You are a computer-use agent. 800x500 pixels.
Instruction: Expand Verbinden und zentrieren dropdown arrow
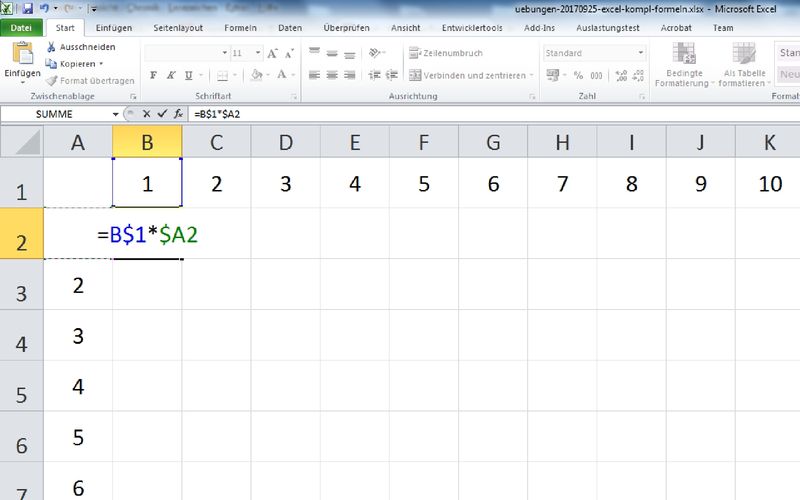point(531,76)
